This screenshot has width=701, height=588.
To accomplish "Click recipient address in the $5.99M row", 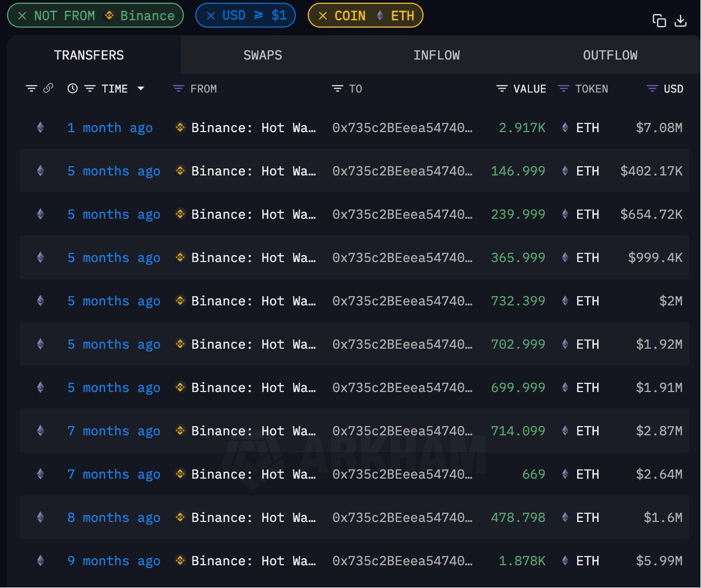I will pos(402,561).
